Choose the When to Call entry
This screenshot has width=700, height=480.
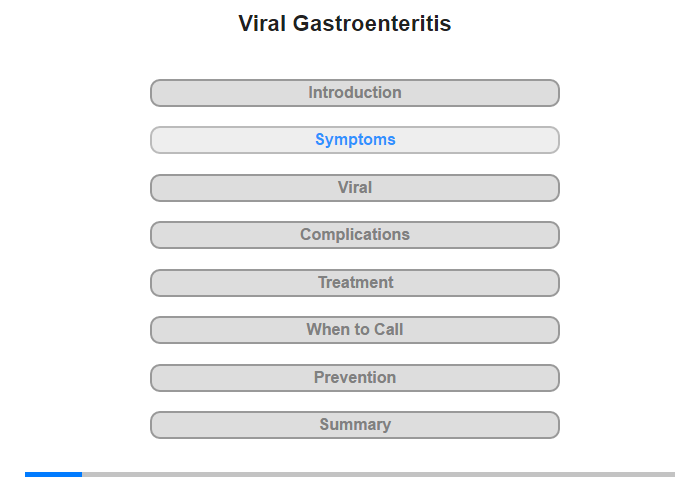pos(354,330)
